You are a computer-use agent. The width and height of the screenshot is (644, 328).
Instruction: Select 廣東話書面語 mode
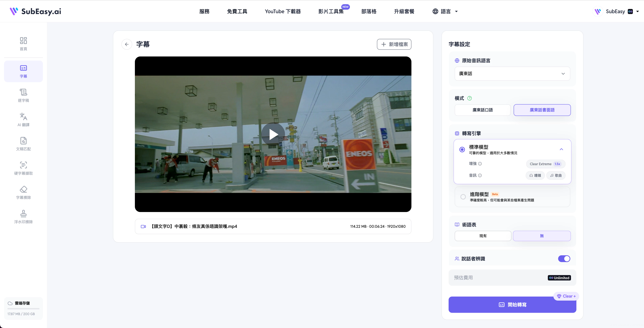tap(542, 110)
